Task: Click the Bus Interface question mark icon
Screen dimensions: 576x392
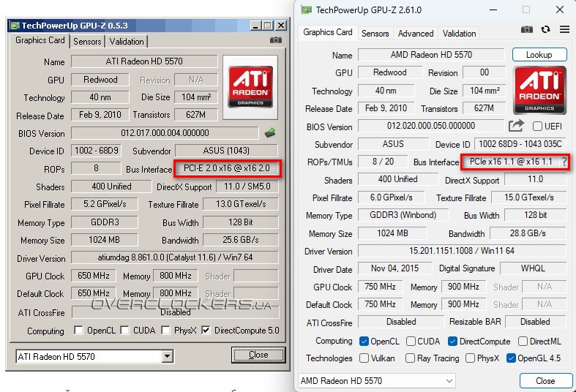Action: point(564,162)
